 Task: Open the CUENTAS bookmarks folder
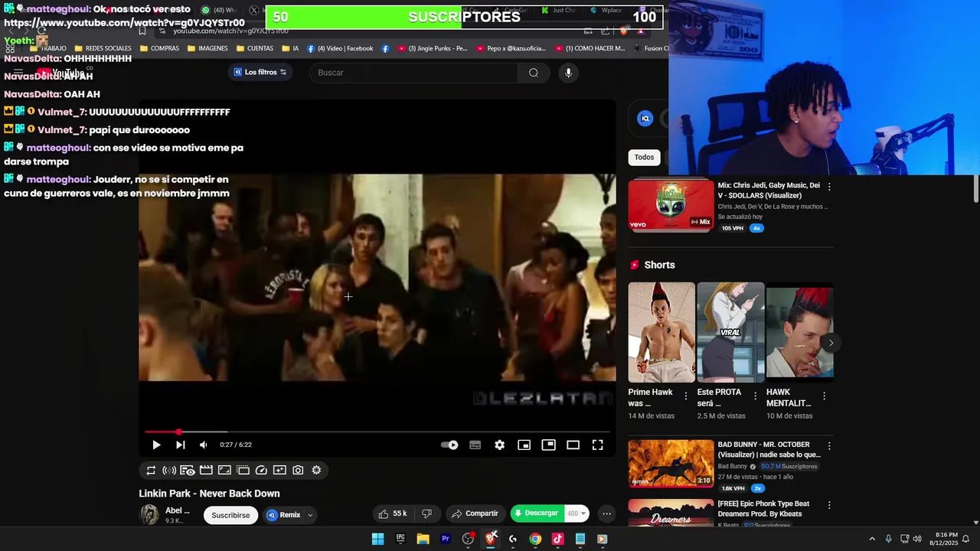[255, 48]
